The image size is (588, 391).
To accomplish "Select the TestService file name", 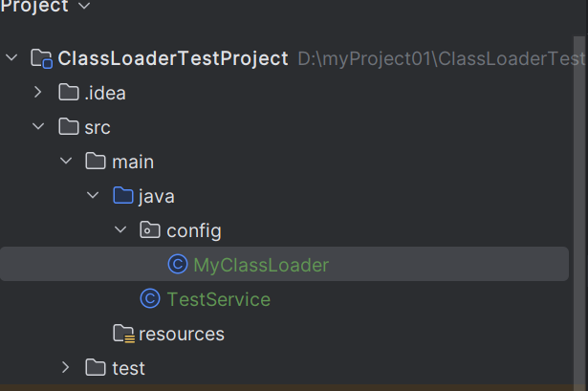I will tap(218, 299).
